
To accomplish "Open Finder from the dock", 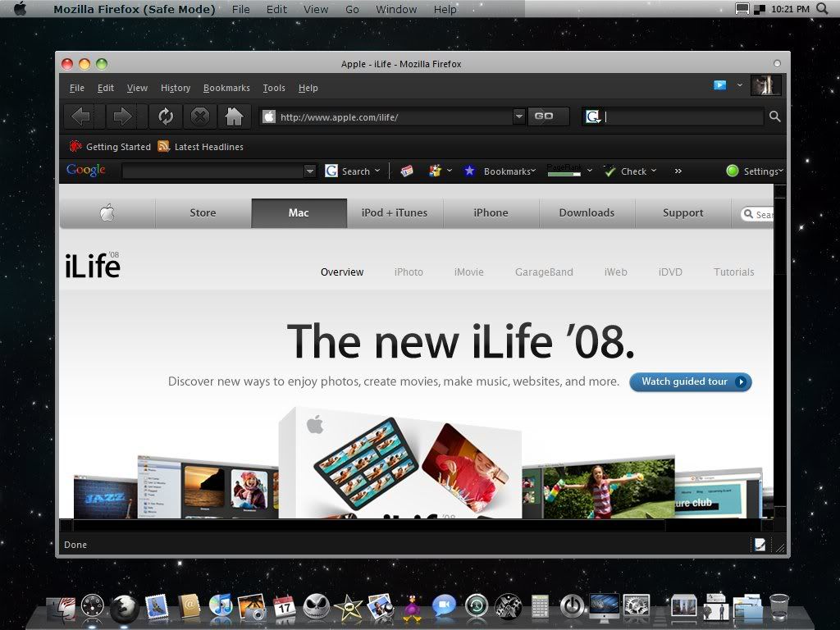I will point(62,609).
